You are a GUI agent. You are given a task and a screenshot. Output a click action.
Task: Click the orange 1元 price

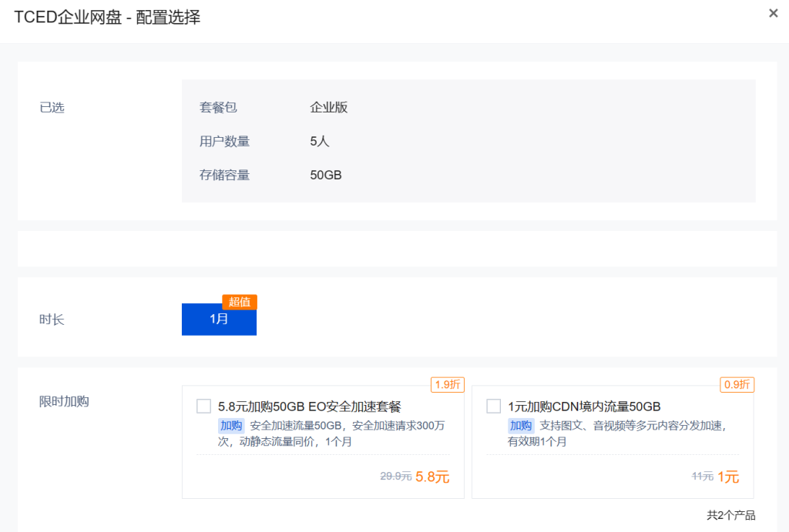728,477
